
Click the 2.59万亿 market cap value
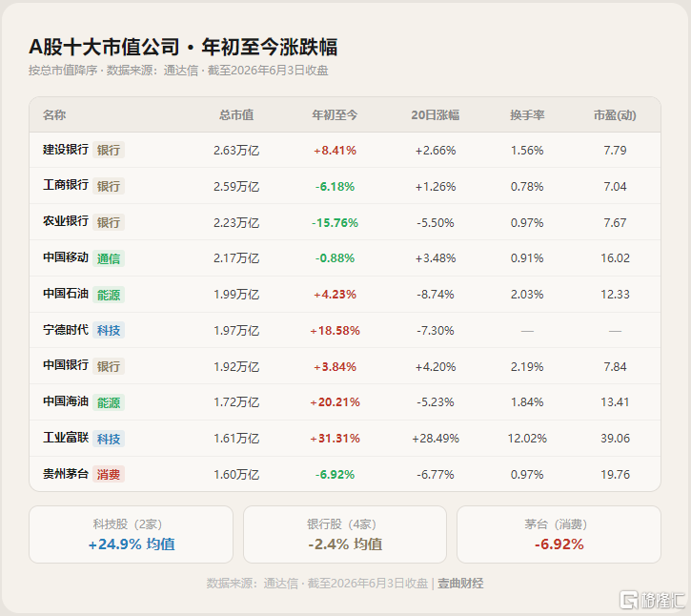tap(236, 187)
